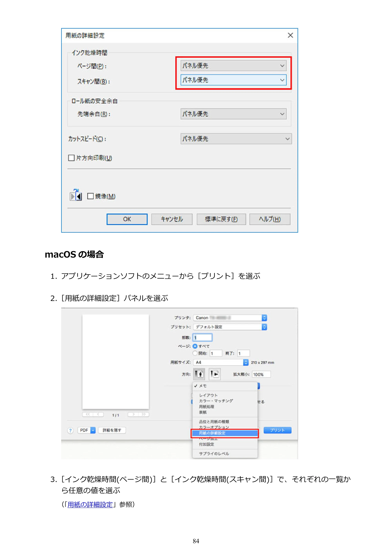Screen dimensions: 392x555
Task: Click 詳細を隠す button
Action: coord(112,430)
